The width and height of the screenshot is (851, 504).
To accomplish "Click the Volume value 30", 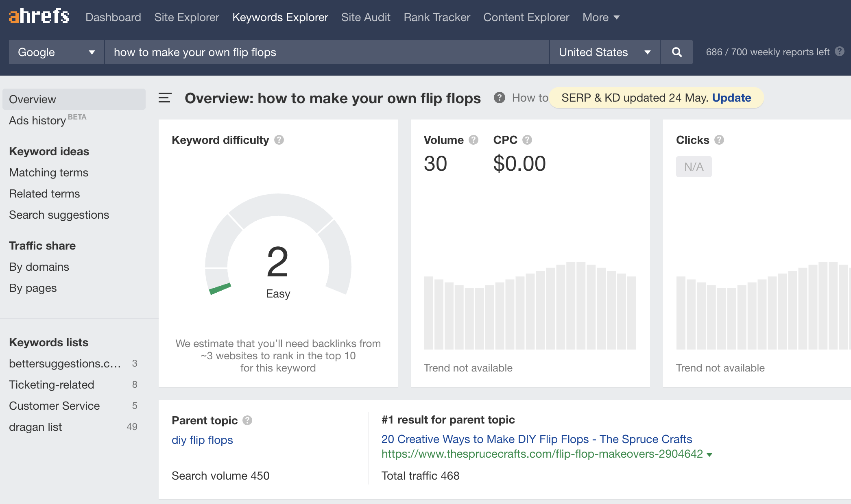I will pyautogui.click(x=435, y=164).
